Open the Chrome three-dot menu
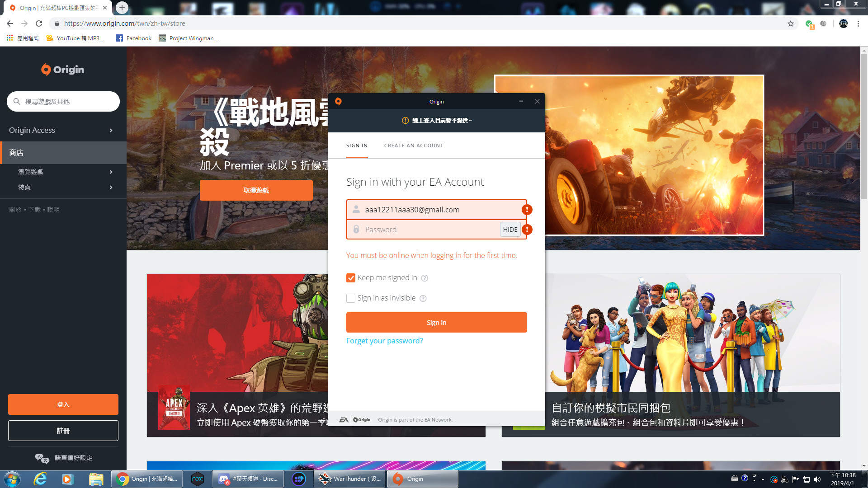The image size is (868, 488). click(x=858, y=23)
